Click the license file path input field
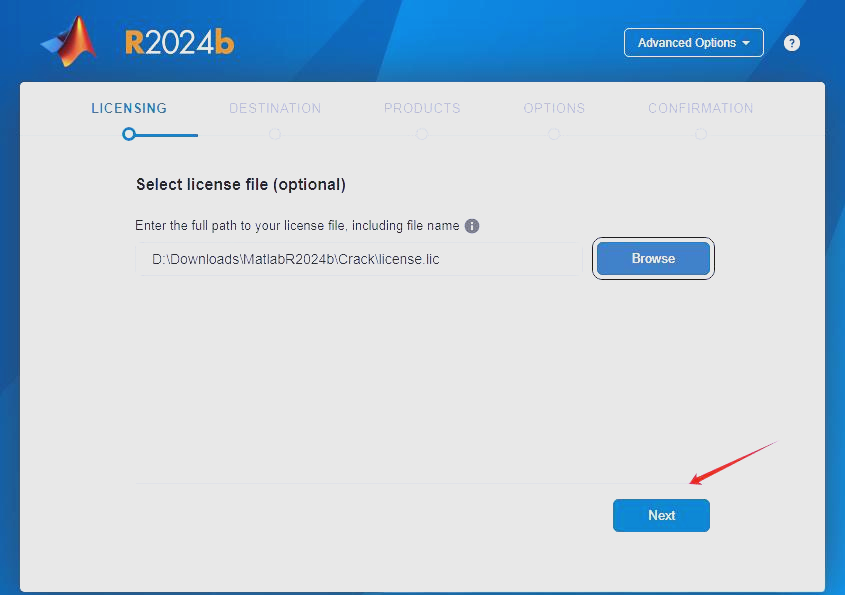Image resolution: width=845 pixels, height=595 pixels. point(357,258)
